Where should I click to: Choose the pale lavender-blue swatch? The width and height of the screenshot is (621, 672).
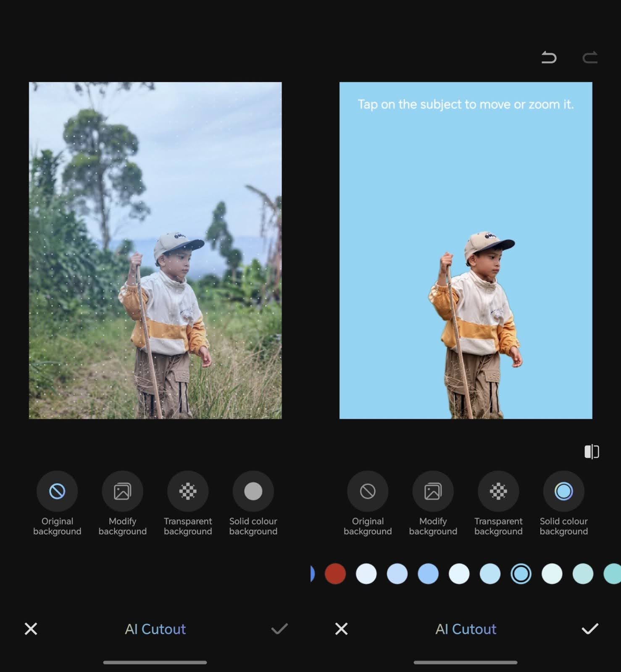click(397, 574)
